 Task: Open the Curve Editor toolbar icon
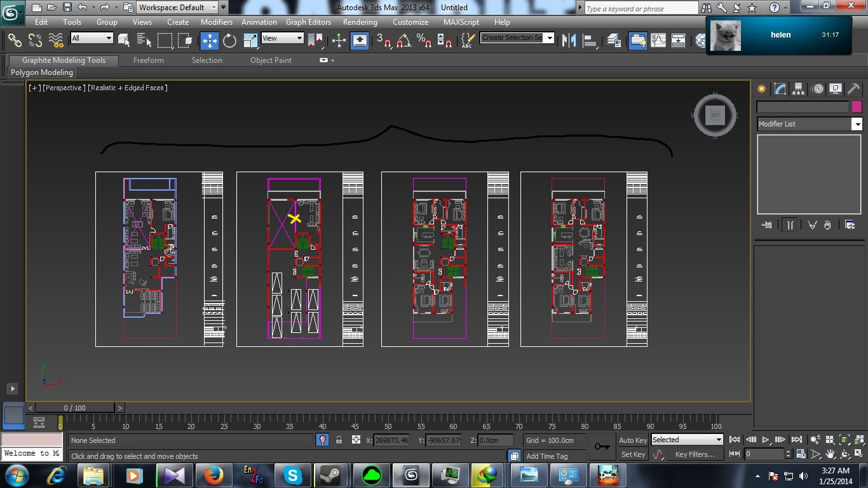(658, 41)
